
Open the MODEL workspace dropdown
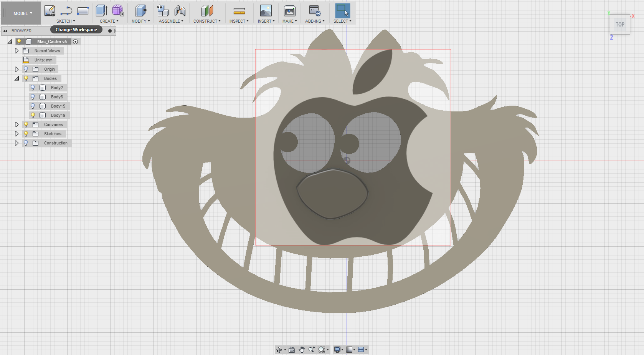[x=22, y=13]
